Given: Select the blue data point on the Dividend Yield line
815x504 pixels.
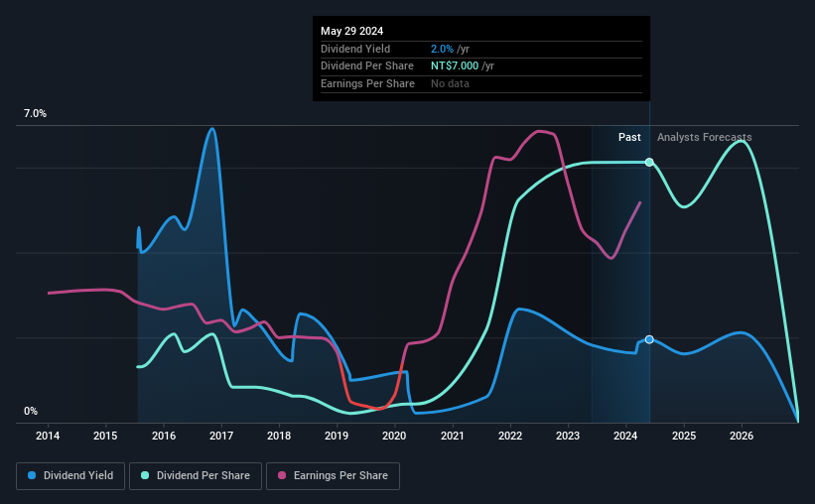Looking at the screenshot, I should pyautogui.click(x=649, y=339).
